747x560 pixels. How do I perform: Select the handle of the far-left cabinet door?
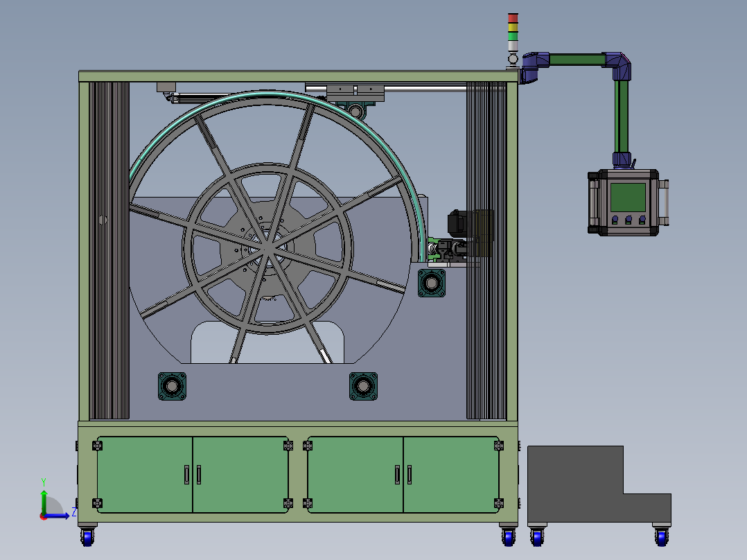(187, 475)
